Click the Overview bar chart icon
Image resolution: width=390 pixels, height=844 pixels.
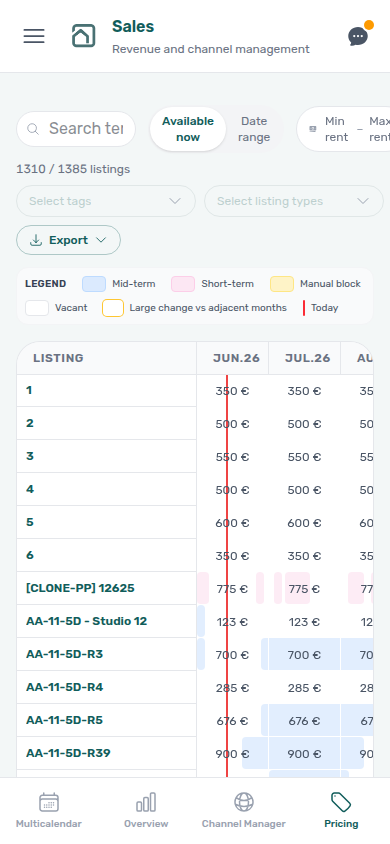(x=146, y=803)
